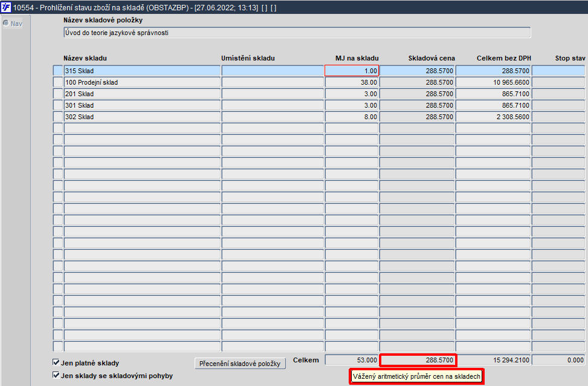The image size is (588, 386).
Task: Click the 201 Sklad name cell
Action: [x=142, y=94]
